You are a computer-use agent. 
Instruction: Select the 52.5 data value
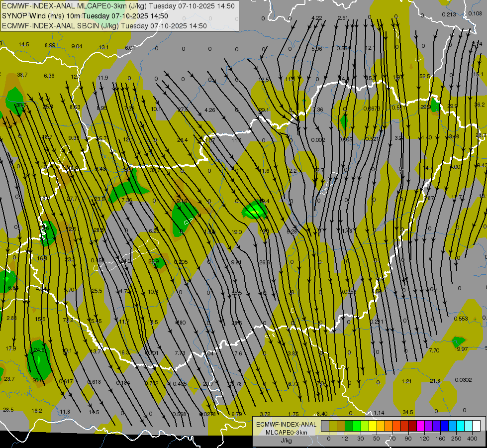[424, 76]
